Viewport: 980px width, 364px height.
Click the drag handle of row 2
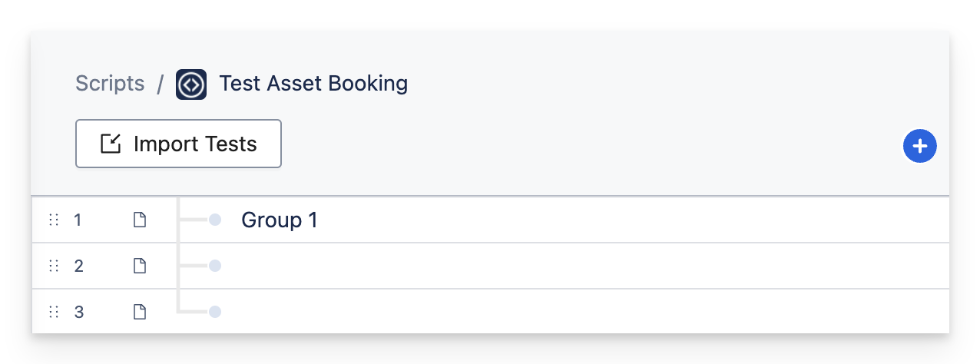pyautogui.click(x=54, y=266)
